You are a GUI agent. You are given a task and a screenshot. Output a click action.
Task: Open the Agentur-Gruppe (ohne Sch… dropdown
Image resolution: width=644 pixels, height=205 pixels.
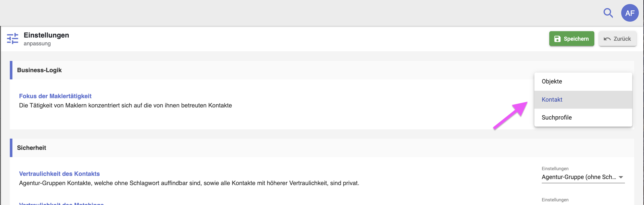click(x=583, y=177)
